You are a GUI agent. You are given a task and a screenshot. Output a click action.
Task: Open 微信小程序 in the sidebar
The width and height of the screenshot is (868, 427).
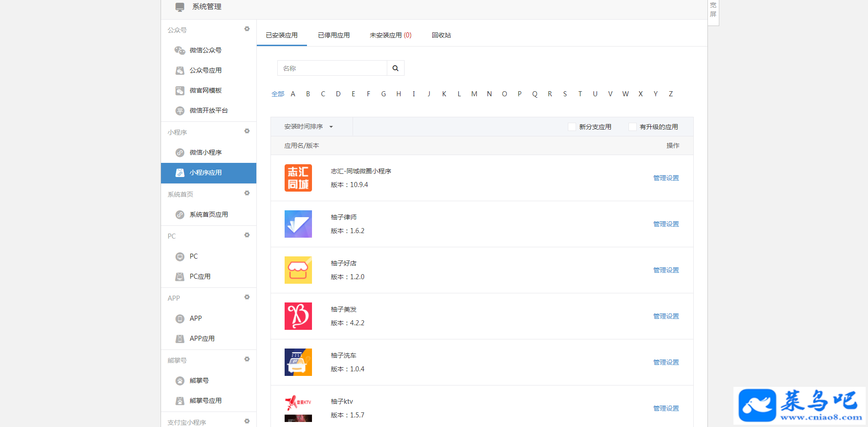click(x=208, y=152)
